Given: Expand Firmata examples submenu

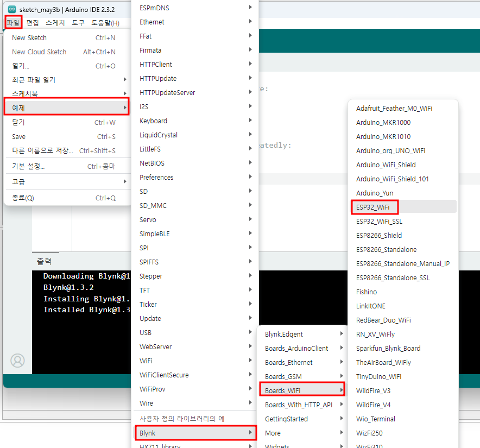Looking at the screenshot, I should coord(195,50).
